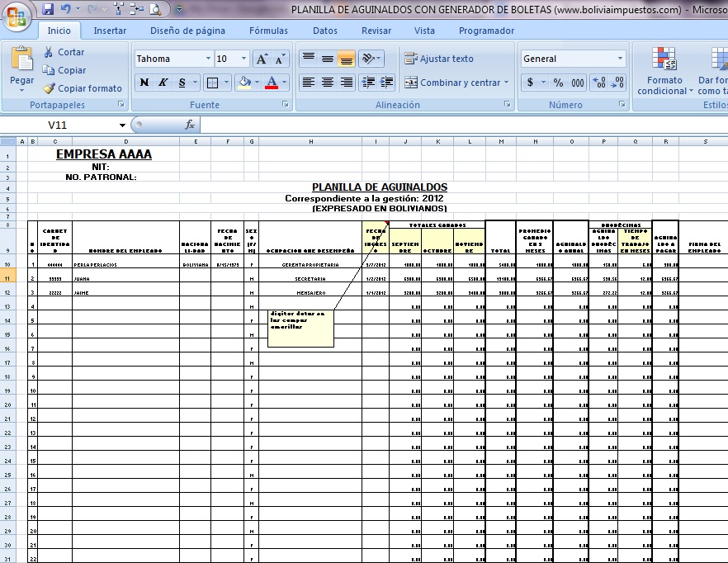Screen dimensions: 728x563
Task: Toggle italic with the K icon
Action: pyautogui.click(x=162, y=83)
